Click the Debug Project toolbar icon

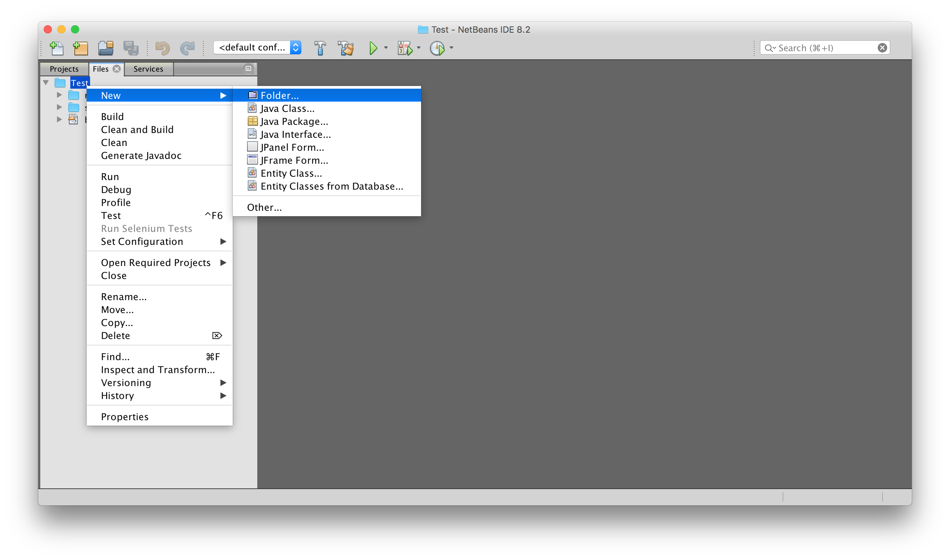pos(405,48)
